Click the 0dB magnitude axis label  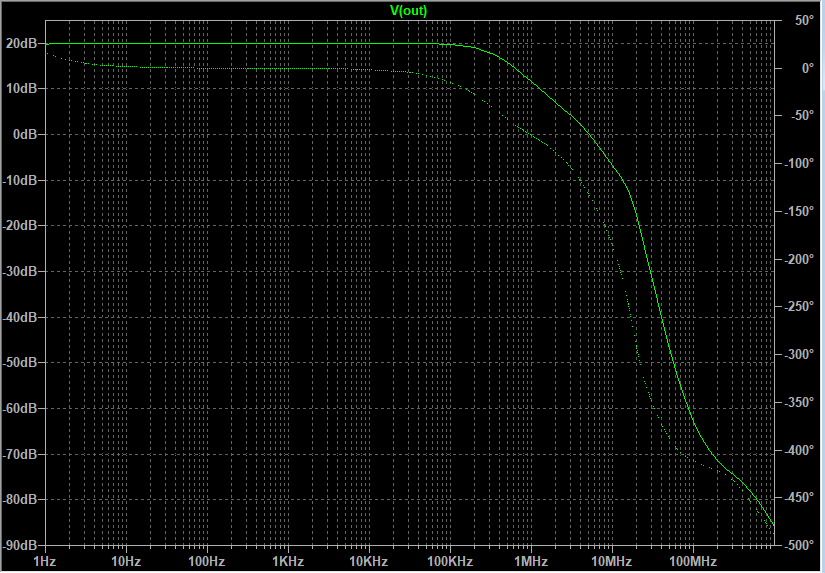click(25, 135)
